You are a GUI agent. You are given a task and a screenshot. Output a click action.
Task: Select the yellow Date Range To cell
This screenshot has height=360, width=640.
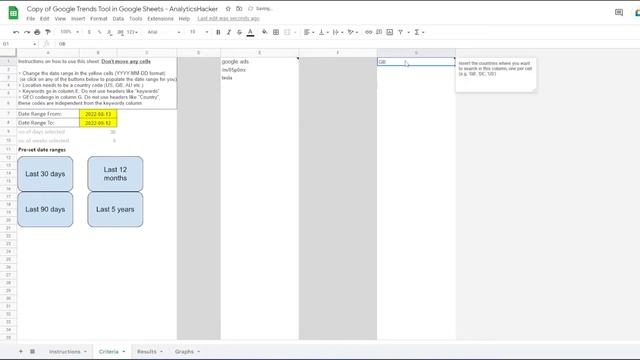coord(98,123)
